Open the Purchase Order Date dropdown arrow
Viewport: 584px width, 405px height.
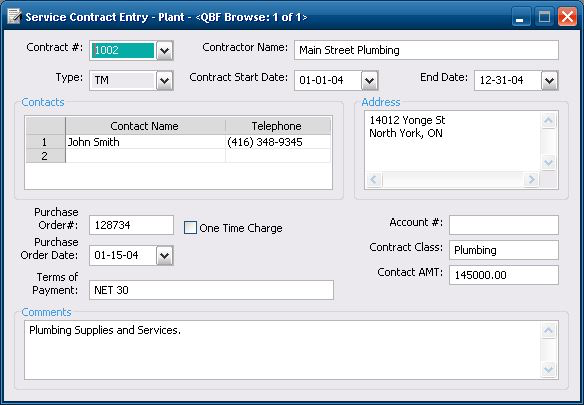165,256
